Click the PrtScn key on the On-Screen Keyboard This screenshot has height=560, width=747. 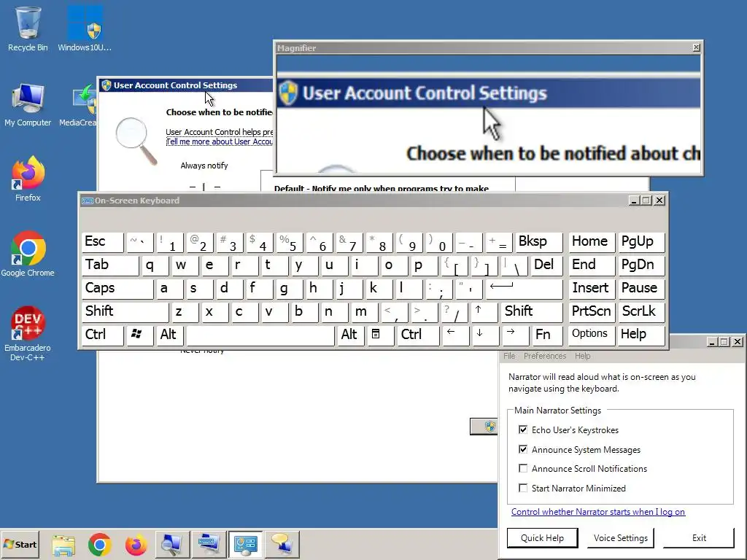(x=591, y=312)
